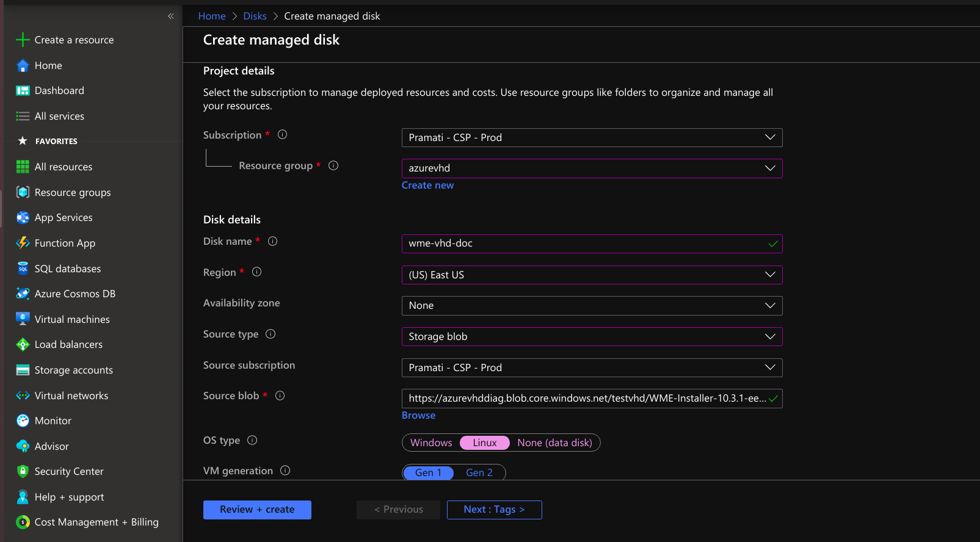Expand the Region dropdown
Image resolution: width=980 pixels, height=542 pixels.
coord(591,275)
